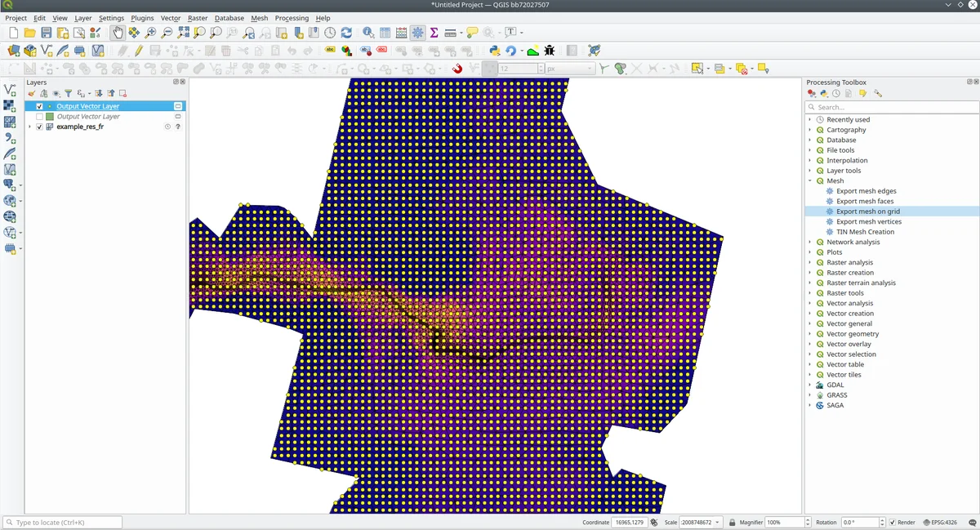Click the Zoom In magnifier tool

(150, 33)
